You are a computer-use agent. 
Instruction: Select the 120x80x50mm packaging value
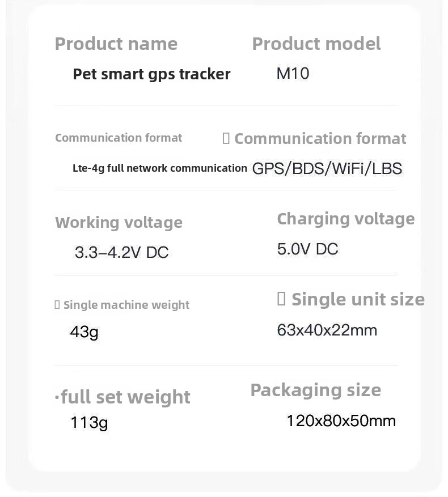pos(341,420)
